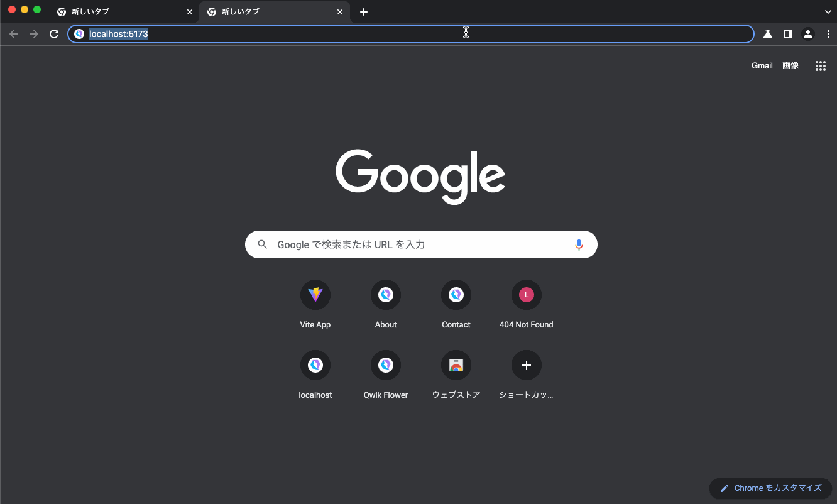837x504 pixels.
Task: Open the localhost shortcut tile
Action: click(315, 376)
